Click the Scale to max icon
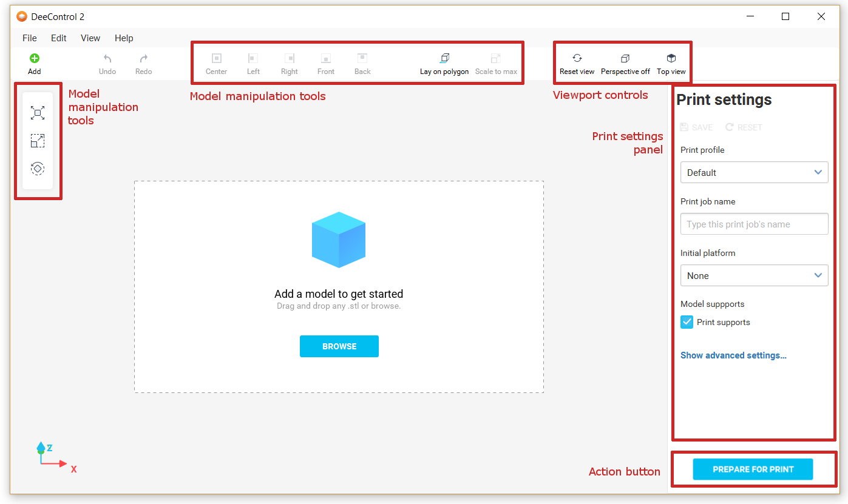 pos(496,59)
